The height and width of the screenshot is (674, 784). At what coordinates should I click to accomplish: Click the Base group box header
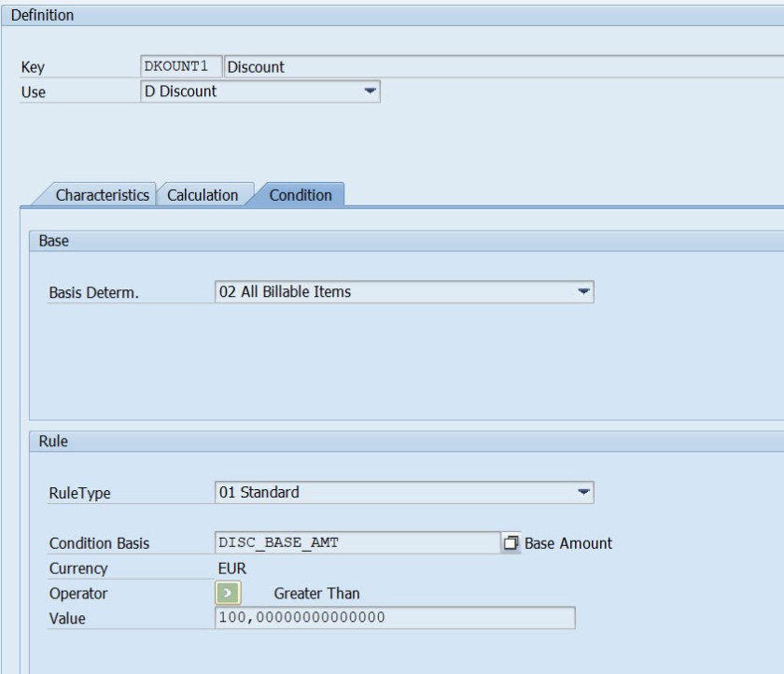[54, 240]
